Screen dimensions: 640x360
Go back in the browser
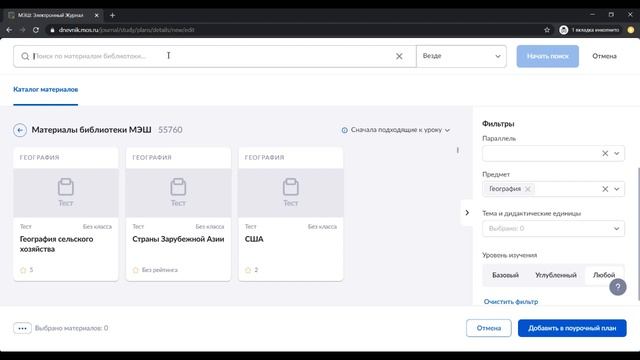point(9,30)
